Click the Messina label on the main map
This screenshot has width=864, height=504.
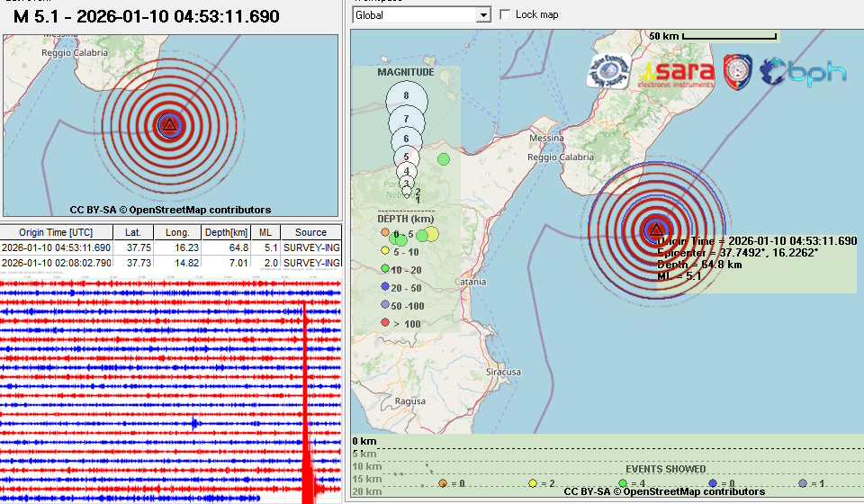tap(546, 139)
